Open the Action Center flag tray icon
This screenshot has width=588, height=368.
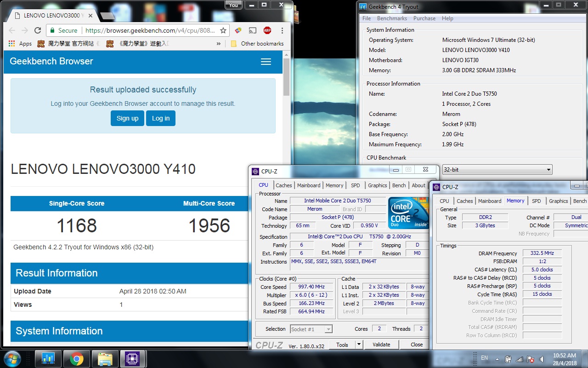531,359
